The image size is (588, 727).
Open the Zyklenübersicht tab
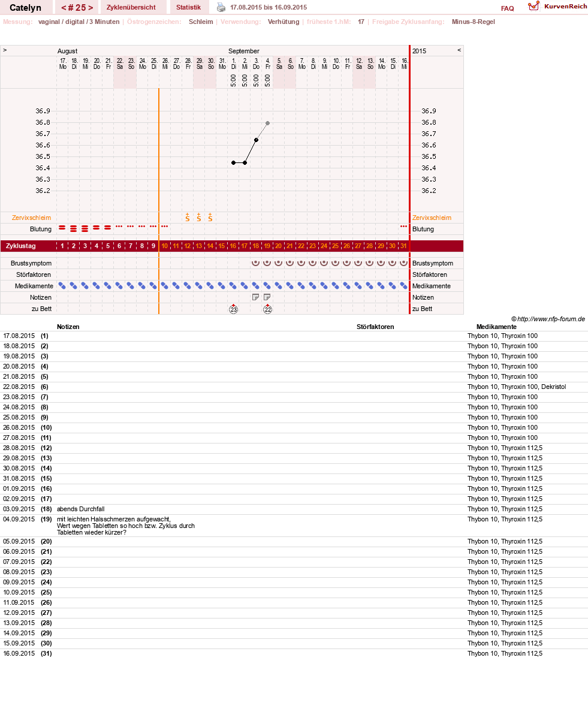click(x=131, y=7)
